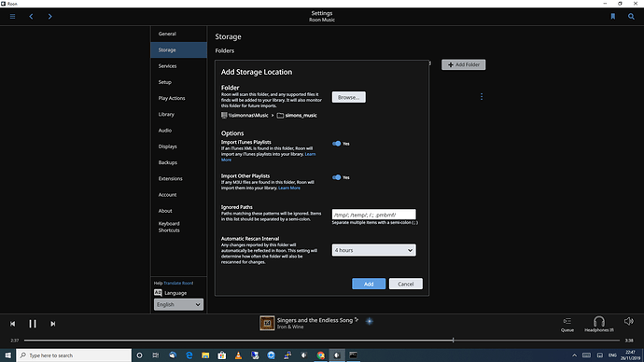Click the Windows taskbar search box
Image resolution: width=644 pixels, height=362 pixels.
pos(74,355)
